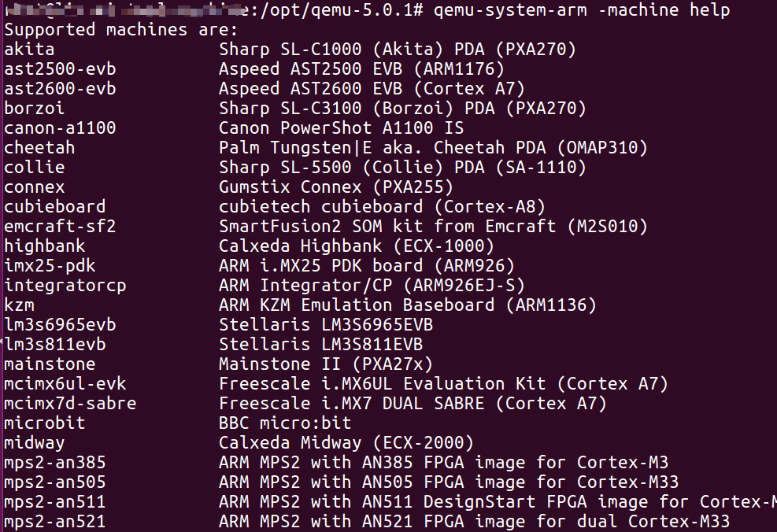Click the 'highbank' machine name
This screenshot has width=777, height=532.
(x=45, y=246)
